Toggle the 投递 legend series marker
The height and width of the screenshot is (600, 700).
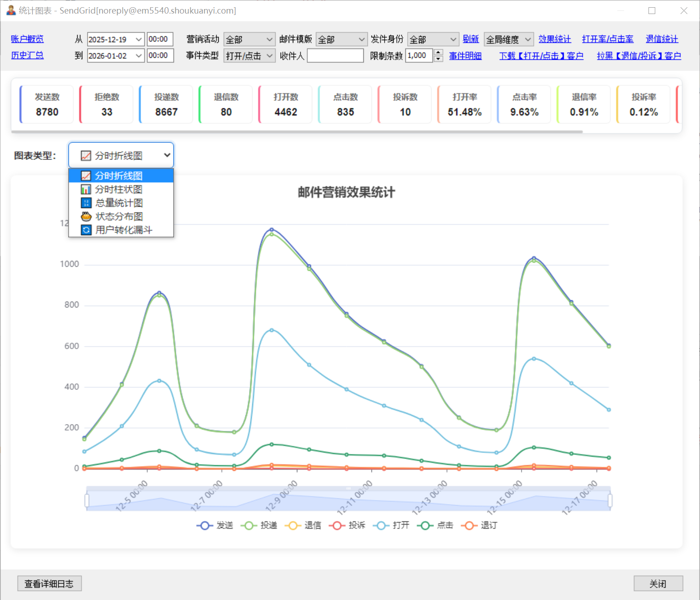249,525
